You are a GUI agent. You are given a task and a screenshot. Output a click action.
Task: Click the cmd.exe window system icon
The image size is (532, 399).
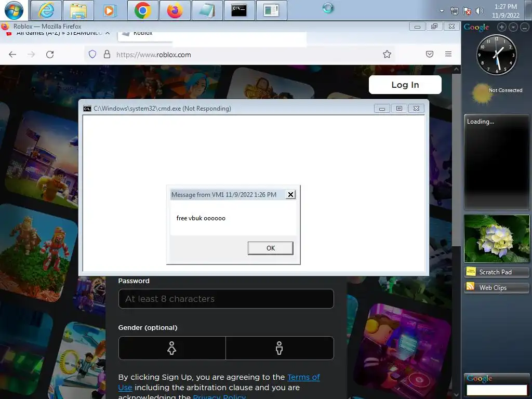point(87,109)
